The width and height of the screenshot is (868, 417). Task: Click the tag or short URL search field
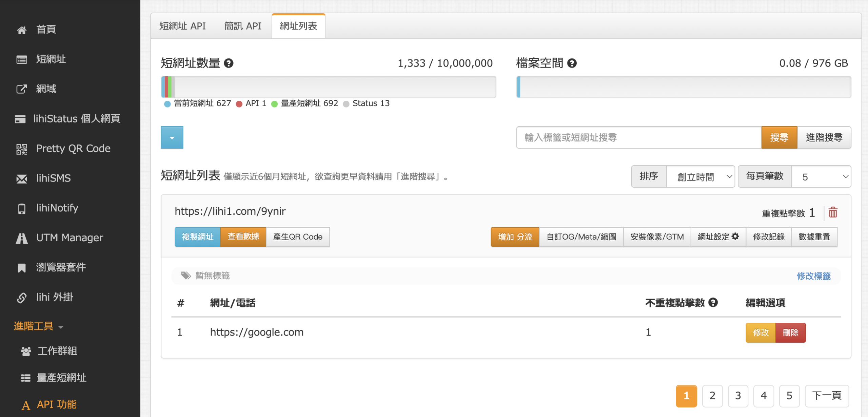(x=638, y=138)
